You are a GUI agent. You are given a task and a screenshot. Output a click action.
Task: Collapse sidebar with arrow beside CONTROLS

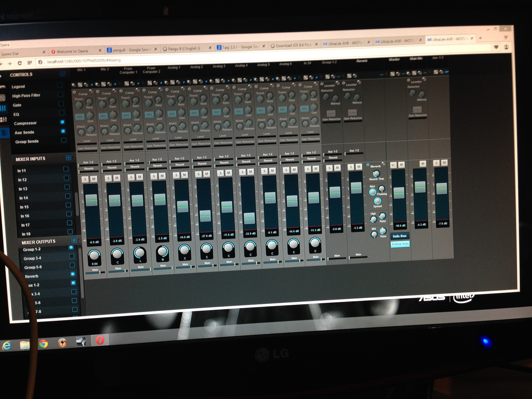click(1, 76)
